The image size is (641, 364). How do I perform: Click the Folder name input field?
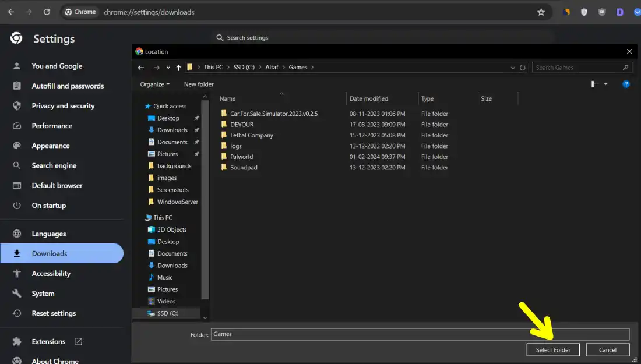pos(408,334)
